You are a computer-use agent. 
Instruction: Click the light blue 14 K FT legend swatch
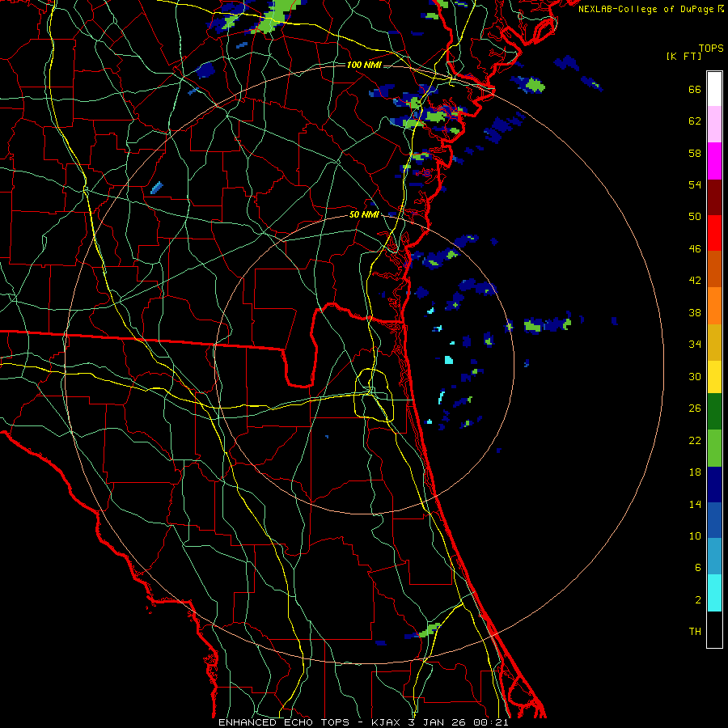tap(714, 557)
